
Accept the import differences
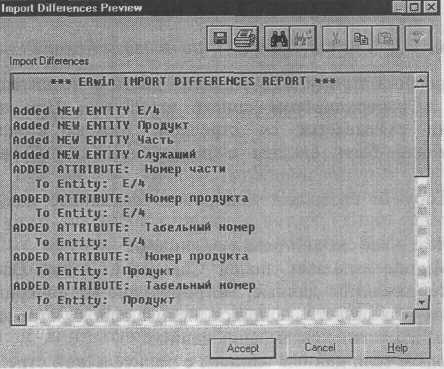[243, 348]
